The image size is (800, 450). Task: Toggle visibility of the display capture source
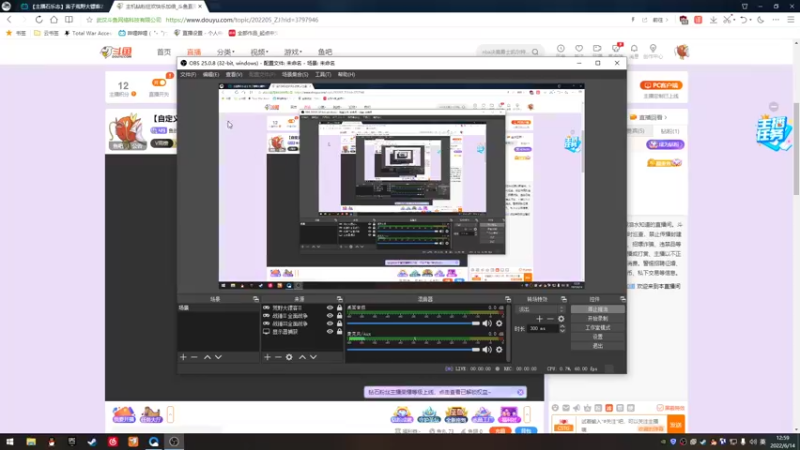pos(330,332)
